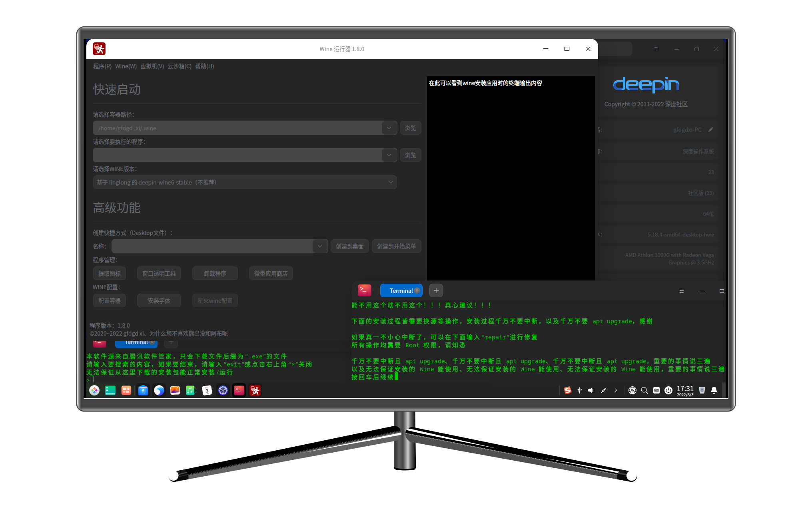Viewport: 812px width, 507px height.
Task: Open the 窗口透明工具 button
Action: (159, 273)
